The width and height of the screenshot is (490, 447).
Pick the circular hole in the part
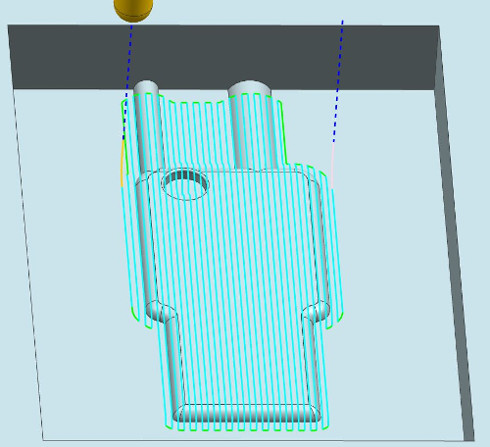click(x=185, y=184)
